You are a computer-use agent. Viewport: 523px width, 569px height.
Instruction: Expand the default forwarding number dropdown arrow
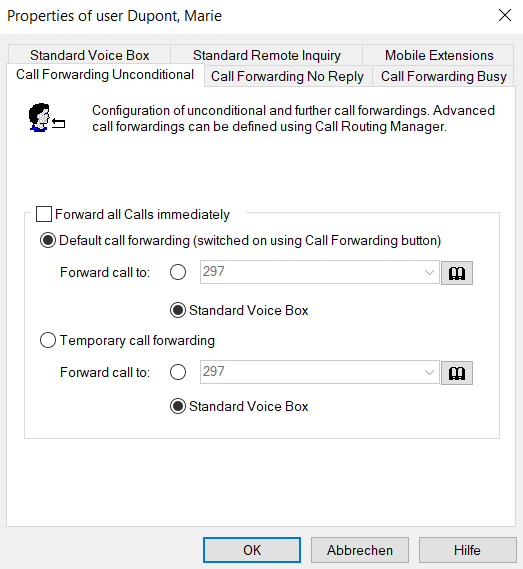click(x=429, y=272)
